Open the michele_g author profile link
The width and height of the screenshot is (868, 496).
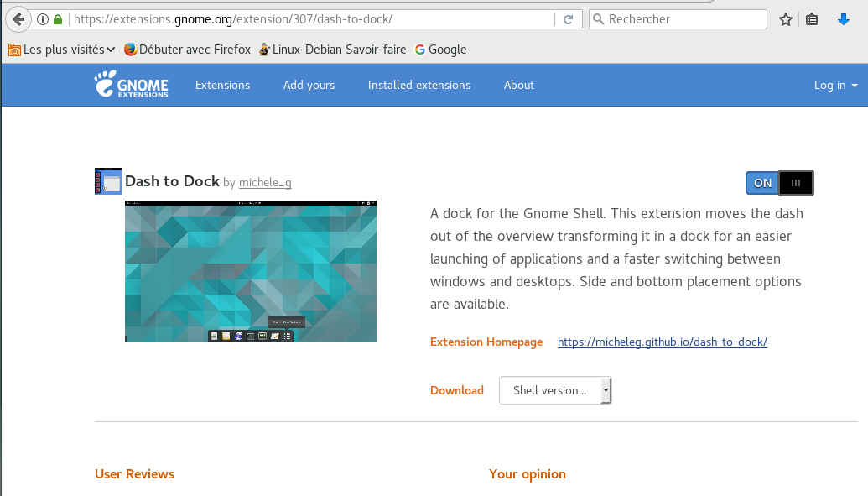click(265, 182)
